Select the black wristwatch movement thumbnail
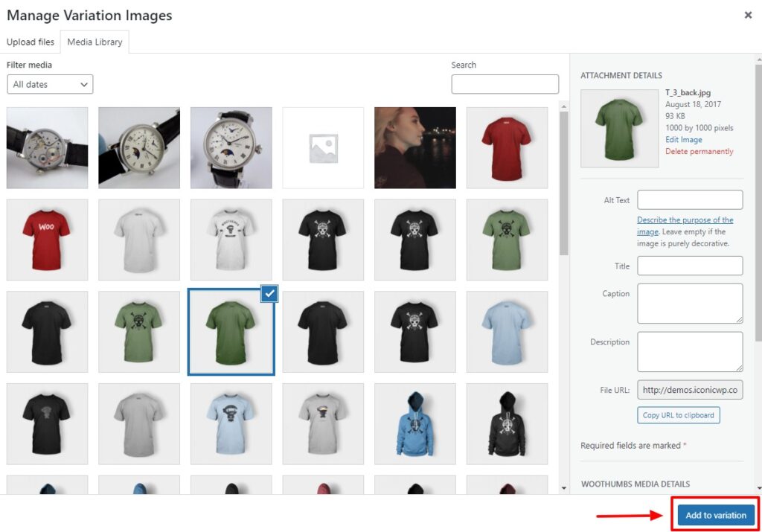The width and height of the screenshot is (762, 532). (47, 147)
